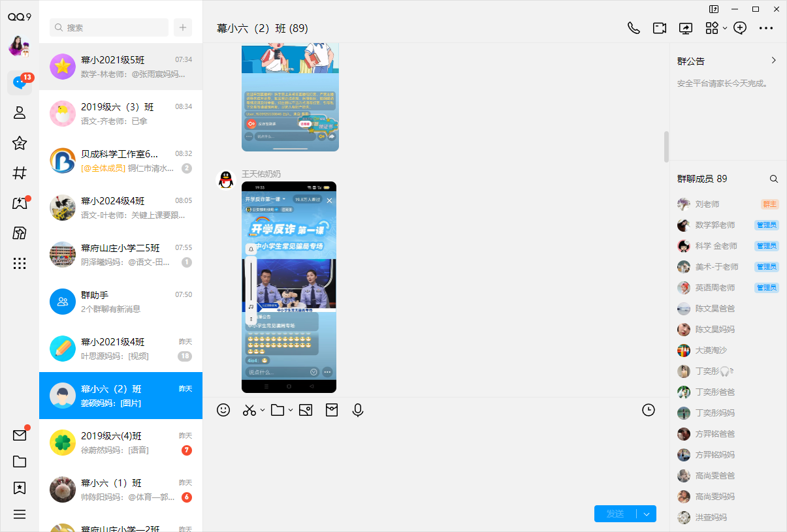Select member 方羿铭妈妈
The height and width of the screenshot is (532, 787).
pos(728,455)
